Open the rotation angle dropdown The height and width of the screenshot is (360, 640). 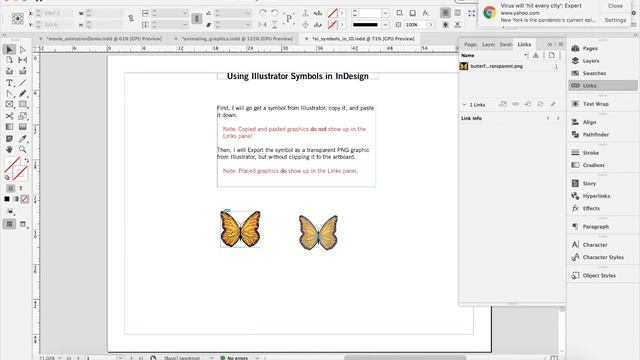pyautogui.click(x=248, y=13)
